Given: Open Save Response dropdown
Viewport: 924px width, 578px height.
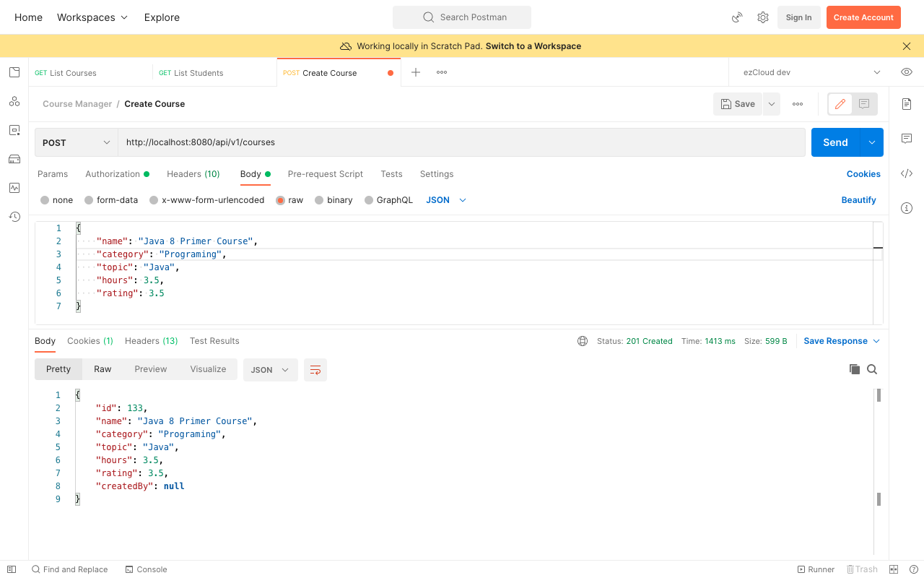Looking at the screenshot, I should click(842, 341).
